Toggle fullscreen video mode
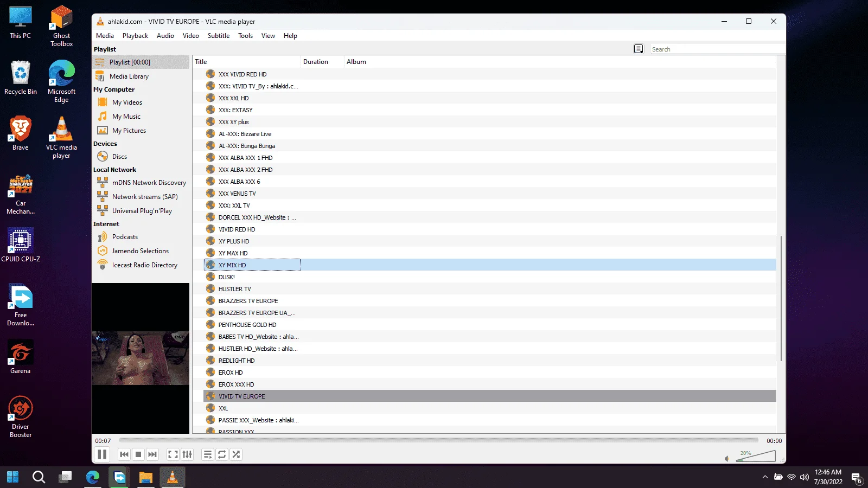The image size is (868, 488). click(173, 454)
